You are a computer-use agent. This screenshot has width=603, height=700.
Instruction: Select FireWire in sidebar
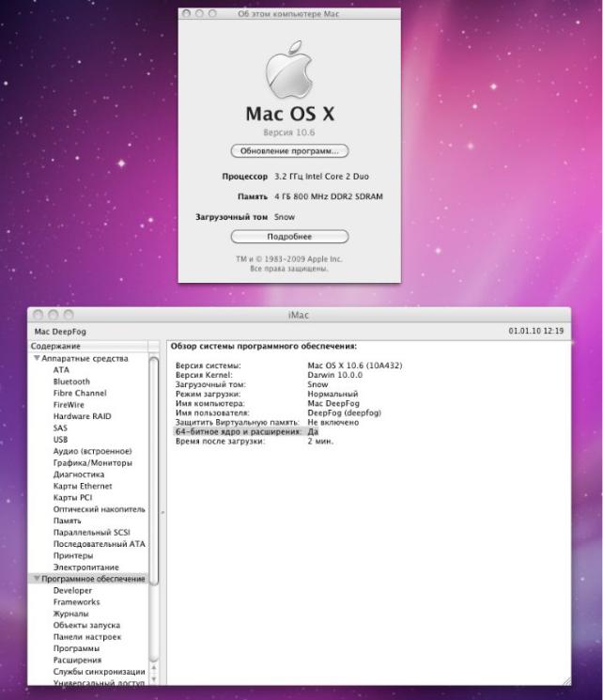[69, 404]
